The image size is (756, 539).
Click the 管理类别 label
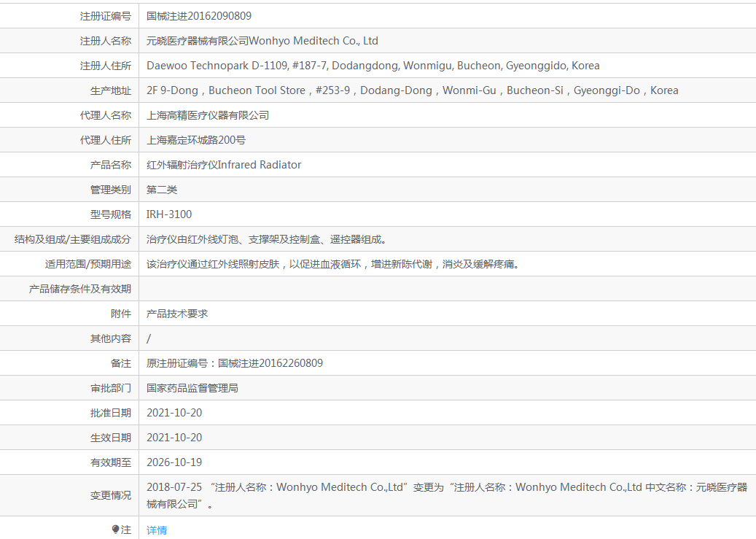coord(111,190)
